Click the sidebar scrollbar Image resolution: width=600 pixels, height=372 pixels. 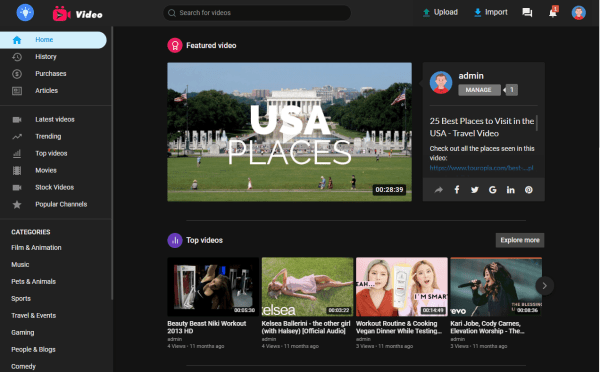pyautogui.click(x=112, y=163)
